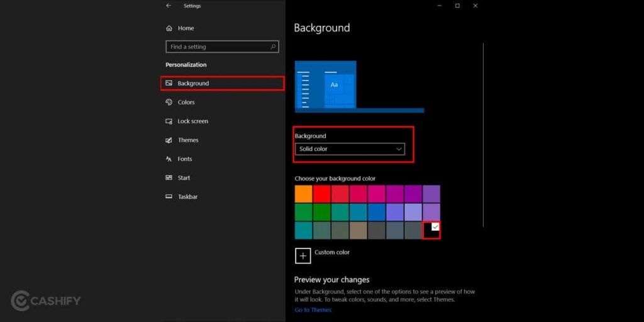Image resolution: width=644 pixels, height=322 pixels.
Task: Click the 'Choose your background color' label
Action: point(335,179)
